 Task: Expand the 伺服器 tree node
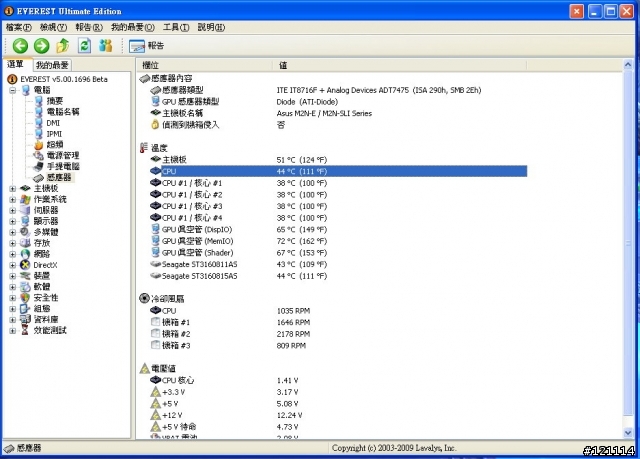pyautogui.click(x=13, y=211)
